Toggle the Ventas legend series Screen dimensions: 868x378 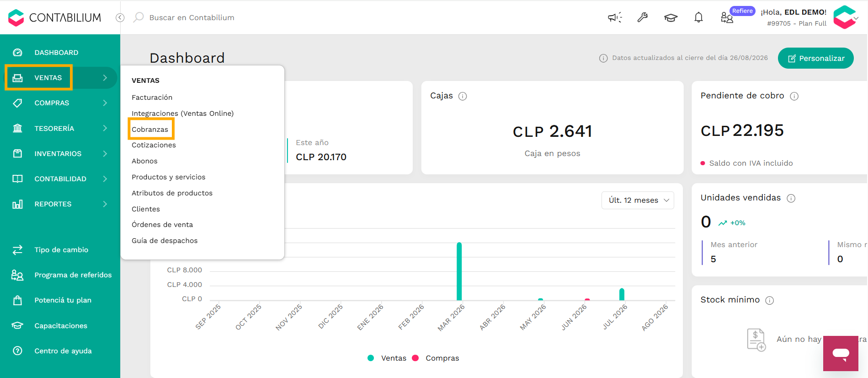coord(387,358)
